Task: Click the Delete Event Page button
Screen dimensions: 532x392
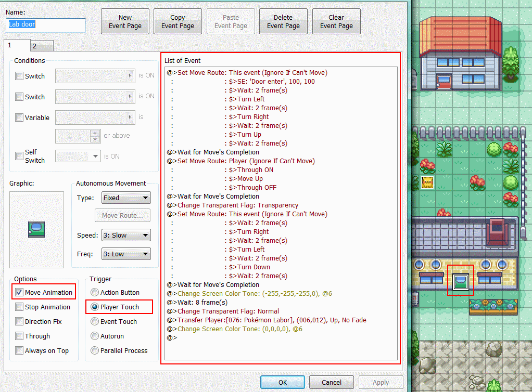Action: pyautogui.click(x=283, y=21)
